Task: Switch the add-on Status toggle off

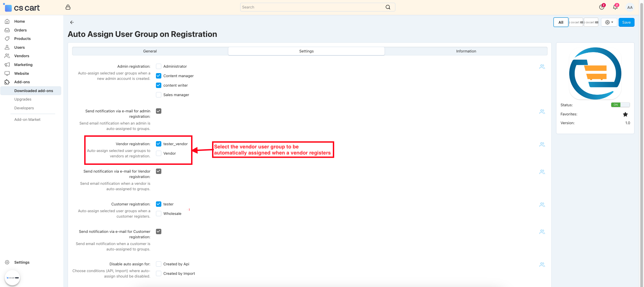Action: tap(620, 105)
